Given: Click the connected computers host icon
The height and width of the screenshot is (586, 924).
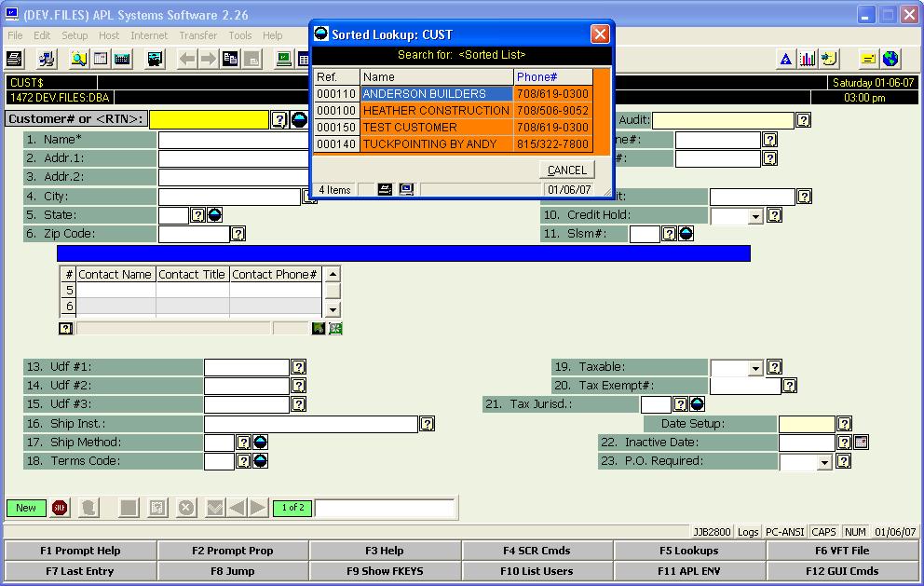Looking at the screenshot, I should 47,59.
